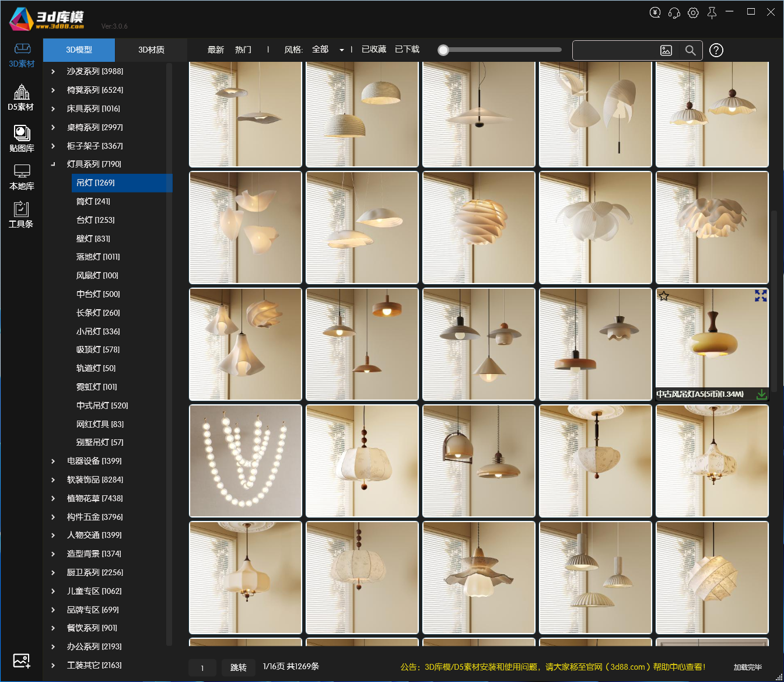Click the 3d库模 logo
784x682 pixels.
click(47, 19)
